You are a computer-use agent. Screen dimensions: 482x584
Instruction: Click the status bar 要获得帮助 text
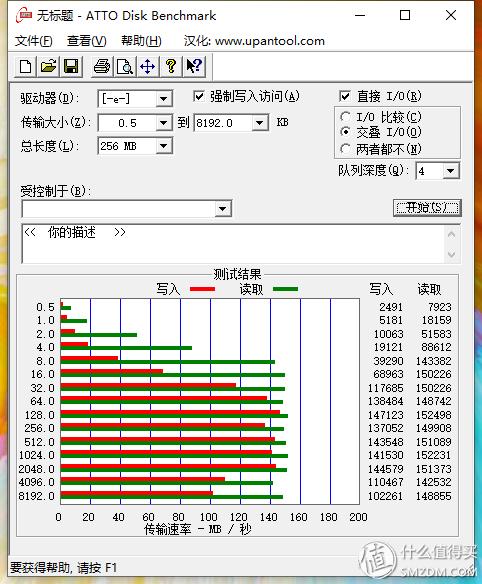[x=63, y=568]
